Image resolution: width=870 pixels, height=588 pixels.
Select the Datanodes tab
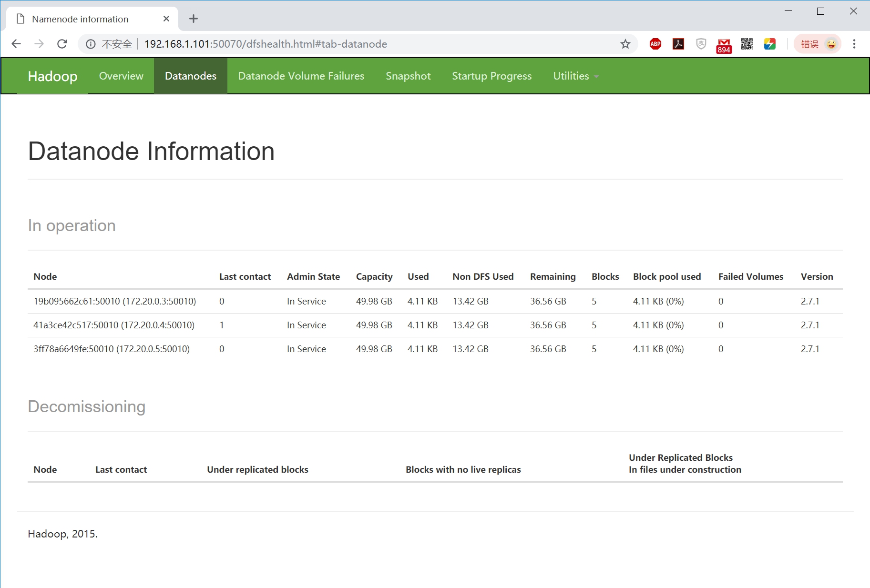(x=191, y=76)
